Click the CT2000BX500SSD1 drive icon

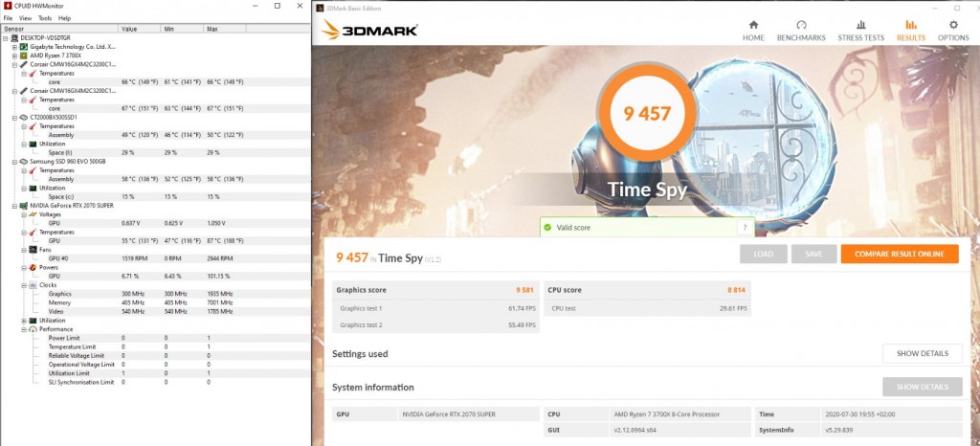tap(24, 117)
